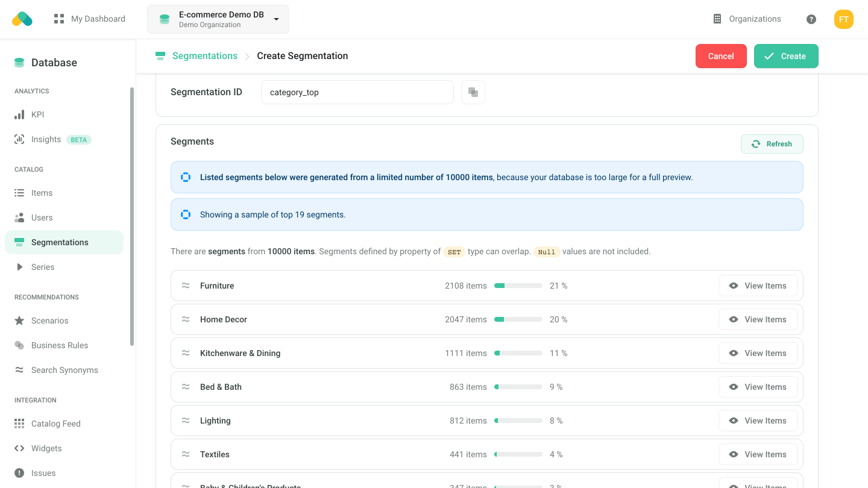The height and width of the screenshot is (488, 868).
Task: Click the Kitchenware & Dining 11 % progress bar
Action: pos(518,353)
